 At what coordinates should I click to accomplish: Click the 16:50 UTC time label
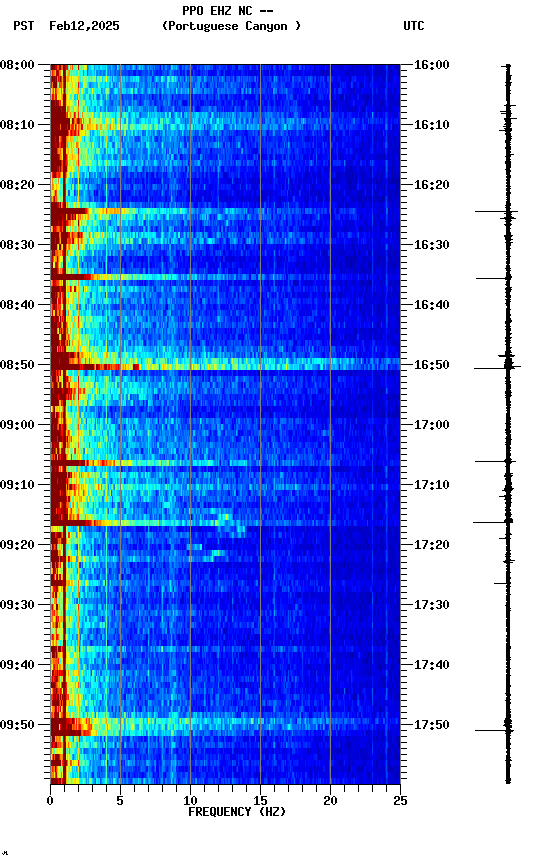coord(431,365)
